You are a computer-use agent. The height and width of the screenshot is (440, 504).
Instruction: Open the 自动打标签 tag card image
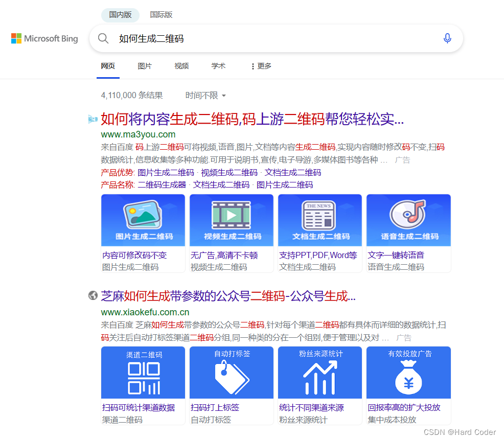[232, 373]
